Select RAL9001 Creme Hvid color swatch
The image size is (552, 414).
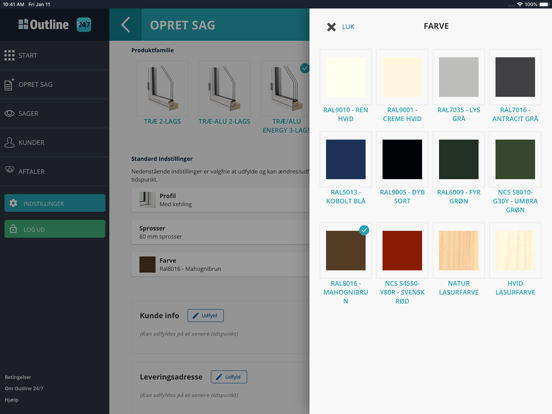[x=402, y=77]
